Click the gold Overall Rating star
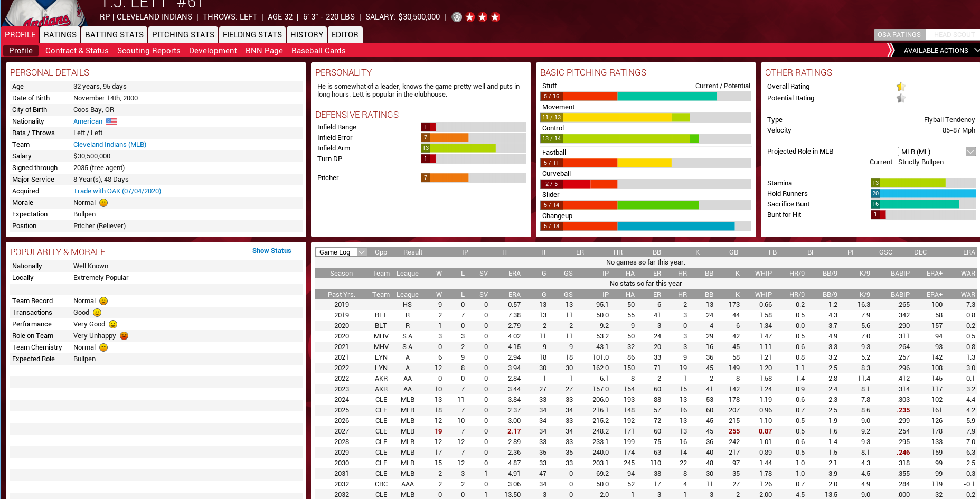980x499 pixels. click(x=901, y=87)
